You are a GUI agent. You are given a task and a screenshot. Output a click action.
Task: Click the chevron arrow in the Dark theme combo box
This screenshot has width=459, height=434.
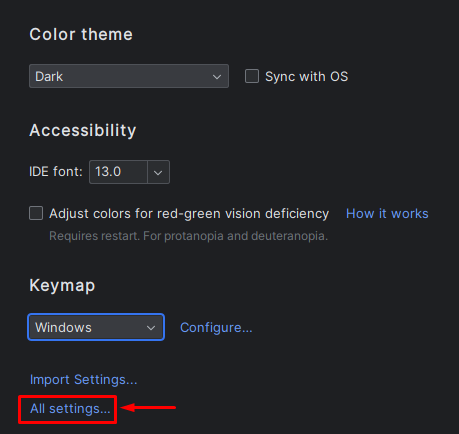(x=217, y=77)
